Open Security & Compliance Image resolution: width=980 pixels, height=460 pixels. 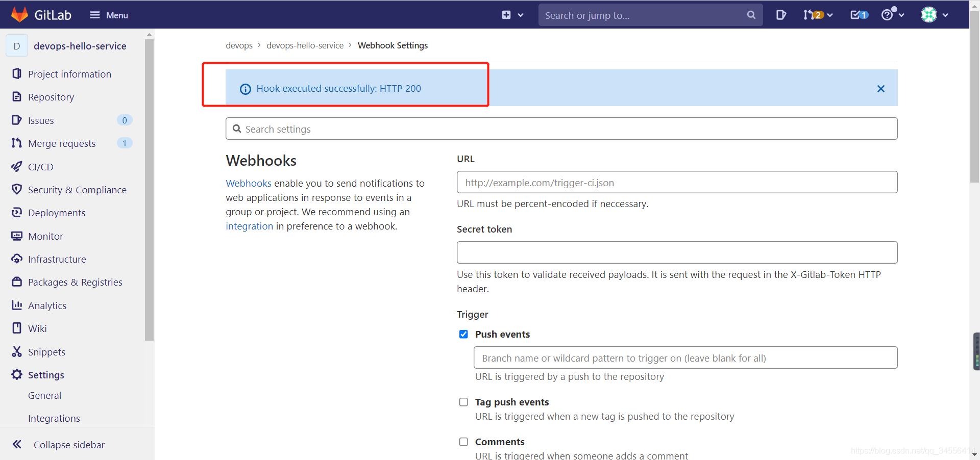77,189
